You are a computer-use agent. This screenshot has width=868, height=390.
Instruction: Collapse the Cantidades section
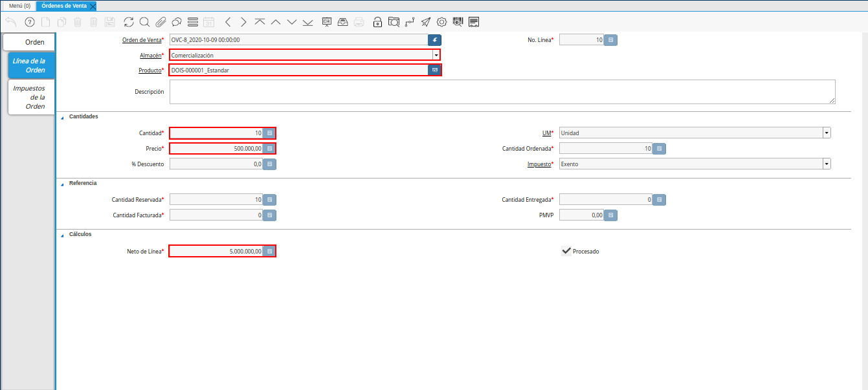point(63,117)
